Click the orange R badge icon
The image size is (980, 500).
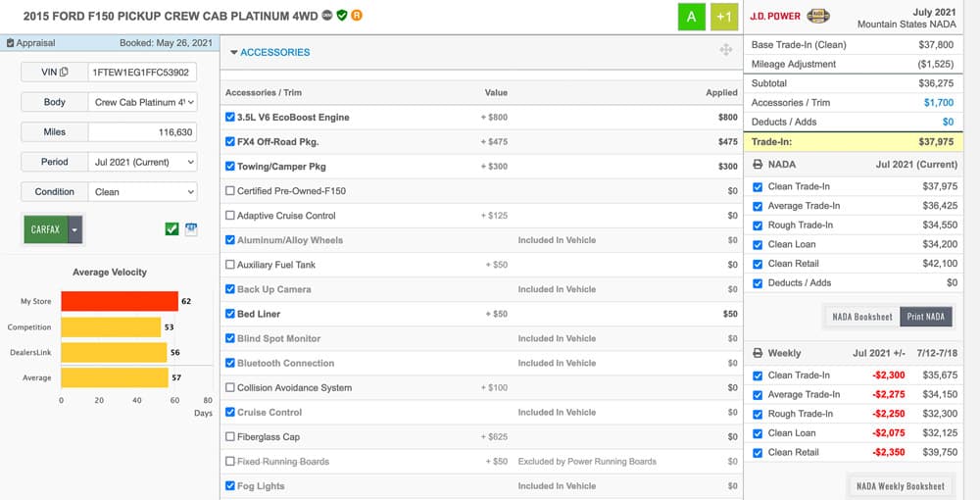[357, 15]
